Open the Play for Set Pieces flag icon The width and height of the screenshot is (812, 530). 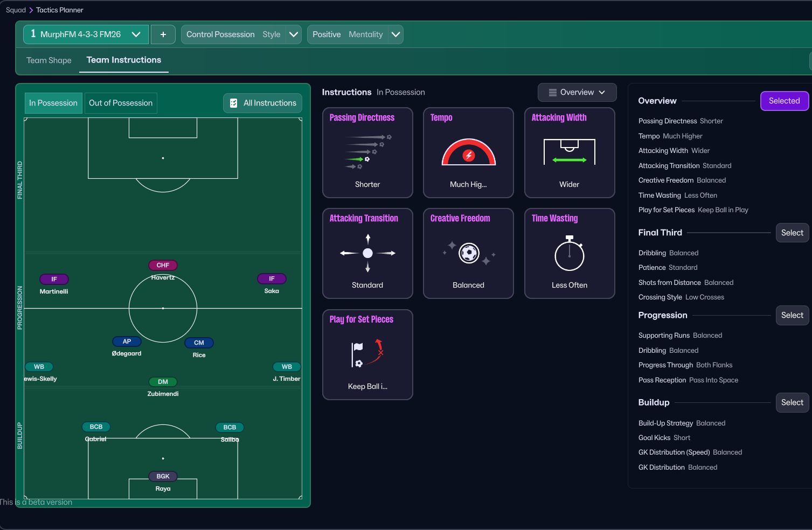pos(367,354)
